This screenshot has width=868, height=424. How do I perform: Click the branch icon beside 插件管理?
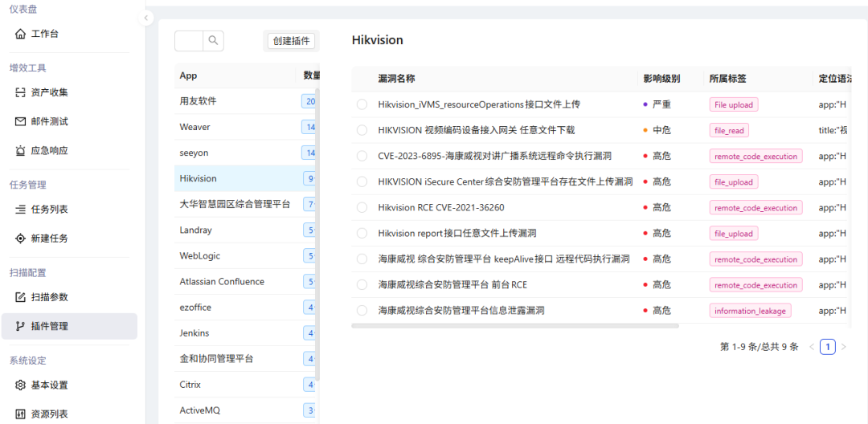pyautogui.click(x=20, y=326)
